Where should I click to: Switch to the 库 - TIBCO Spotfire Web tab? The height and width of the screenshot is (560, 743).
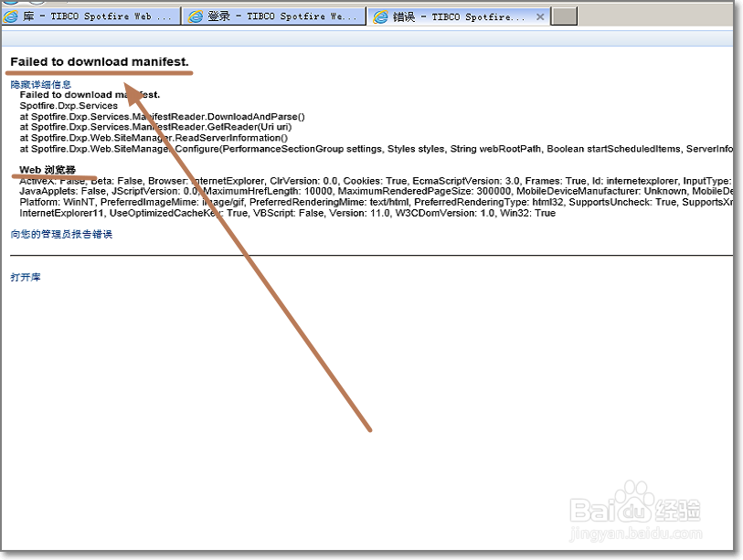pos(90,16)
